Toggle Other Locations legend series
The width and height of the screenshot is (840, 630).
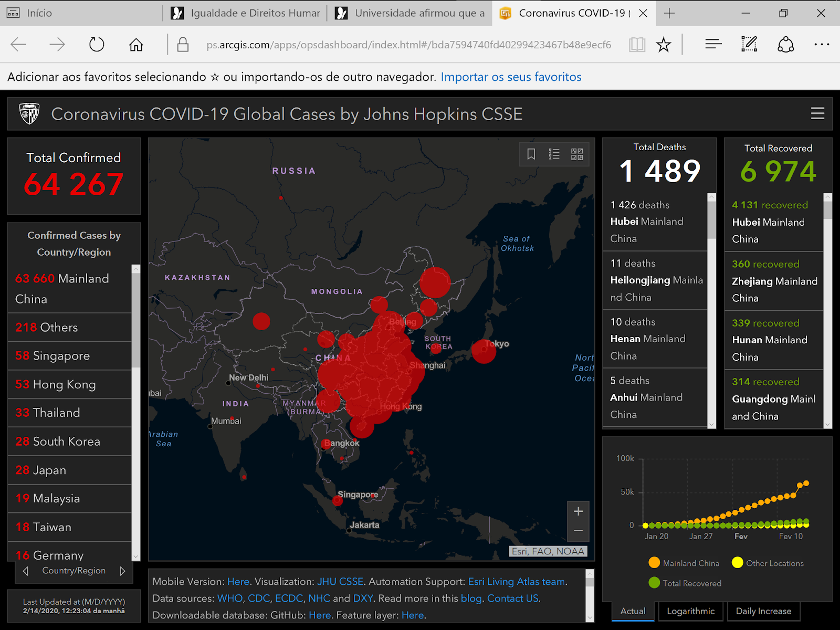click(768, 563)
